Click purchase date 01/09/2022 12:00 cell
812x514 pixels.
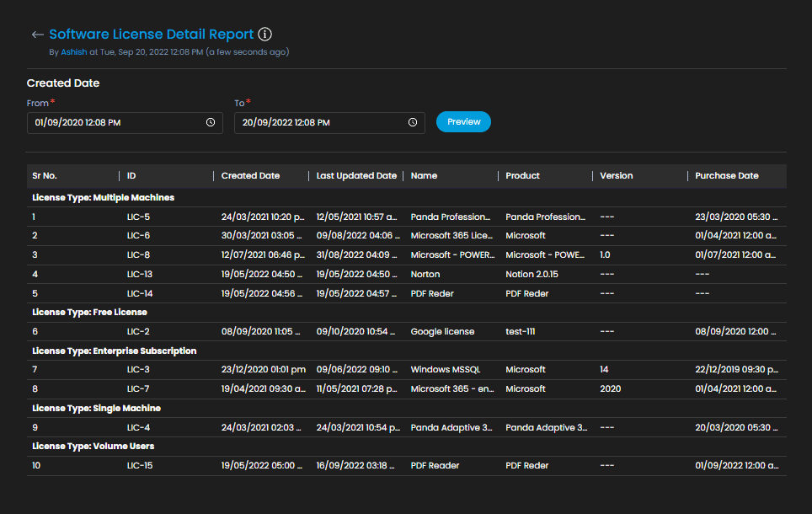[x=736, y=465]
